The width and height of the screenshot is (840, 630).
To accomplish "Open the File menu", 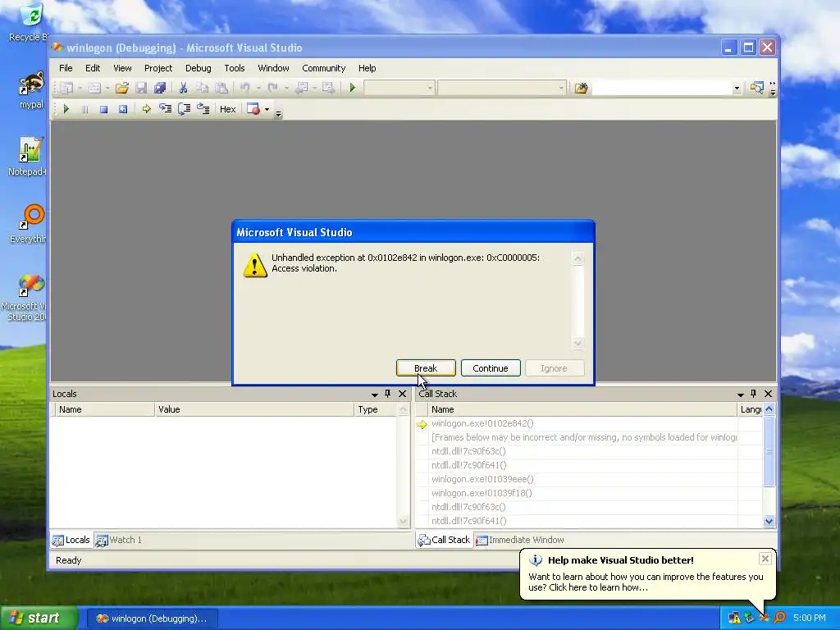I will tap(66, 68).
